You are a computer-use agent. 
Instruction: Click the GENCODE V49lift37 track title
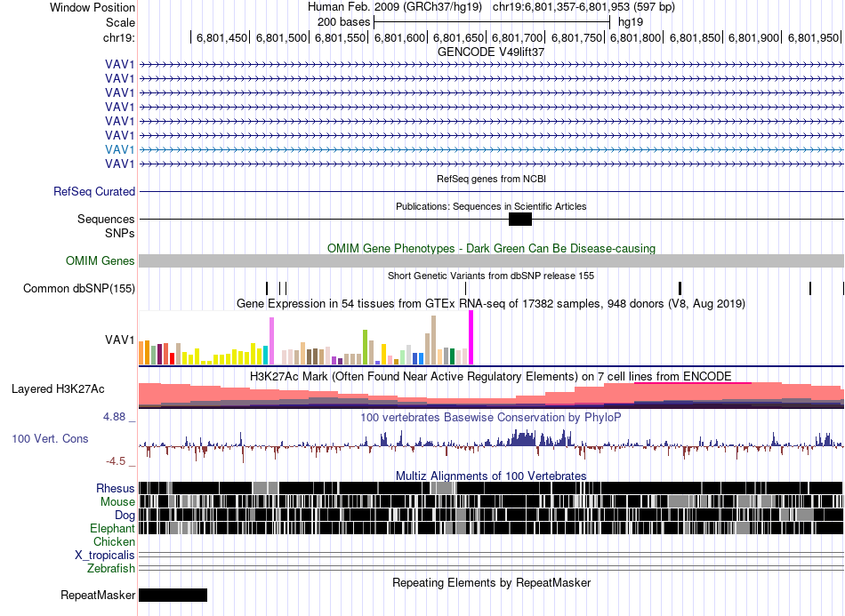click(x=491, y=52)
